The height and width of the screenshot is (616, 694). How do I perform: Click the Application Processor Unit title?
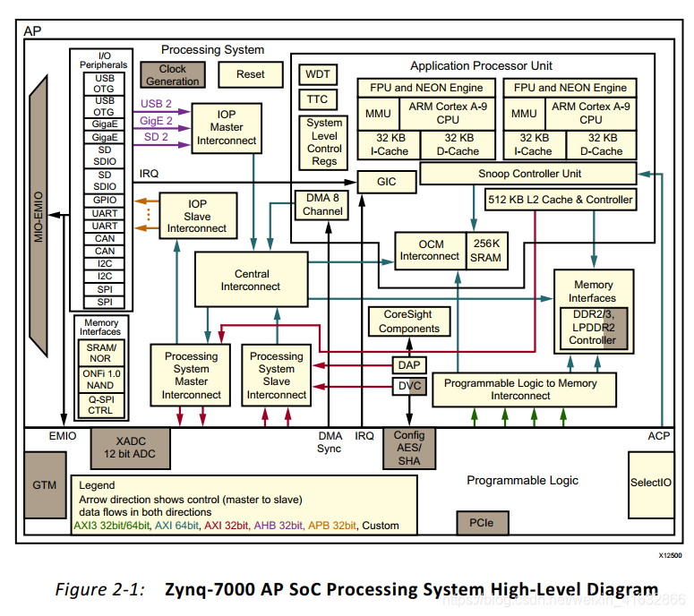[x=481, y=66]
